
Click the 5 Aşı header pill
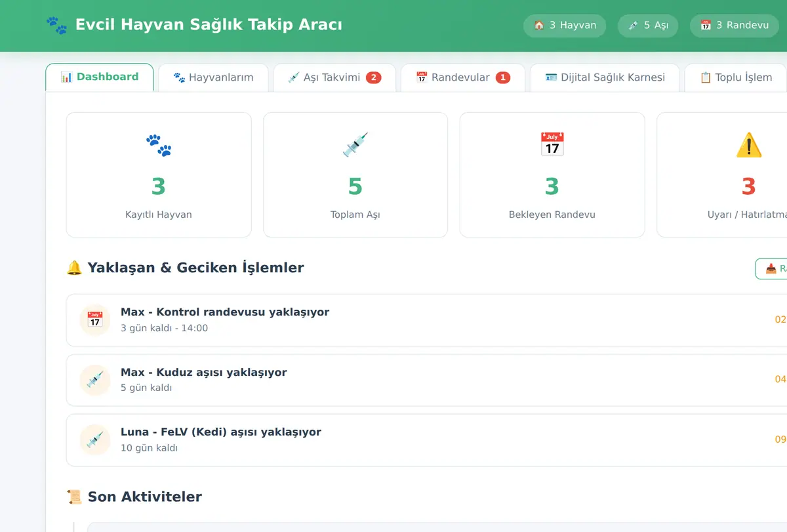click(x=648, y=26)
